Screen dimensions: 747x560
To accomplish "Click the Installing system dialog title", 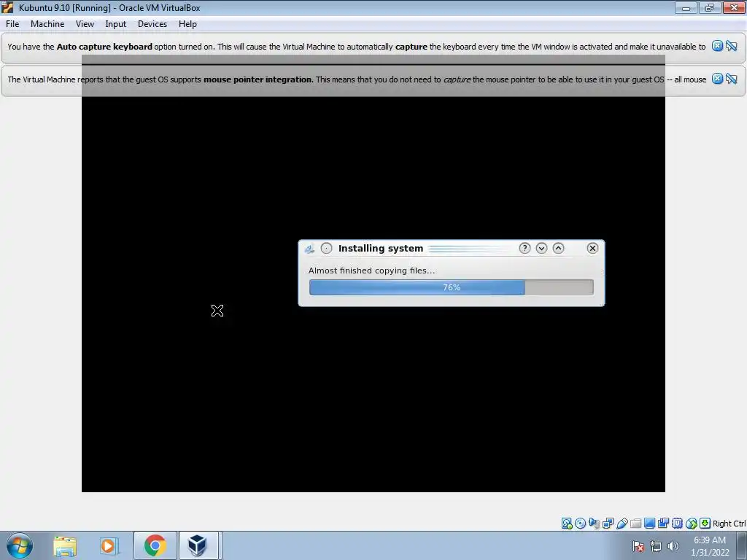I will coord(381,248).
